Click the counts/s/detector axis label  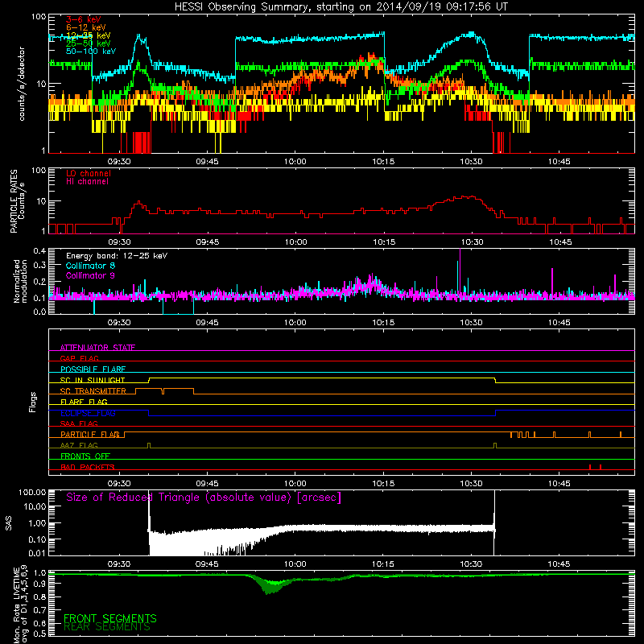tap(22, 84)
